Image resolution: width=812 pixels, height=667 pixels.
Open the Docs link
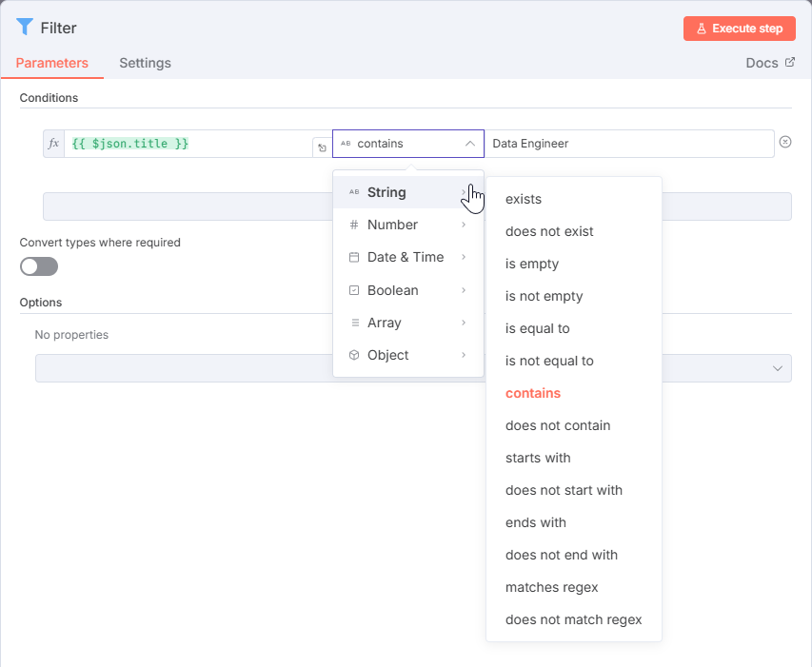[761, 63]
